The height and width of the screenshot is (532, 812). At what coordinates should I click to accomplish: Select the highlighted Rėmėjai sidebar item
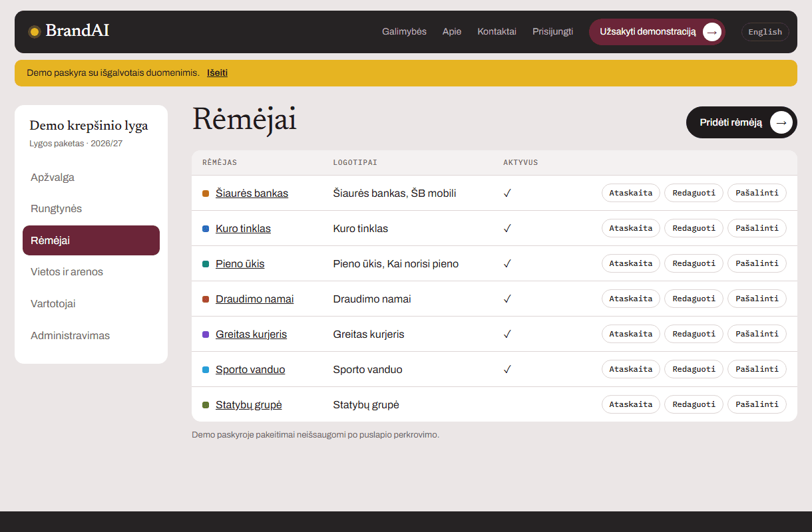tap(91, 241)
